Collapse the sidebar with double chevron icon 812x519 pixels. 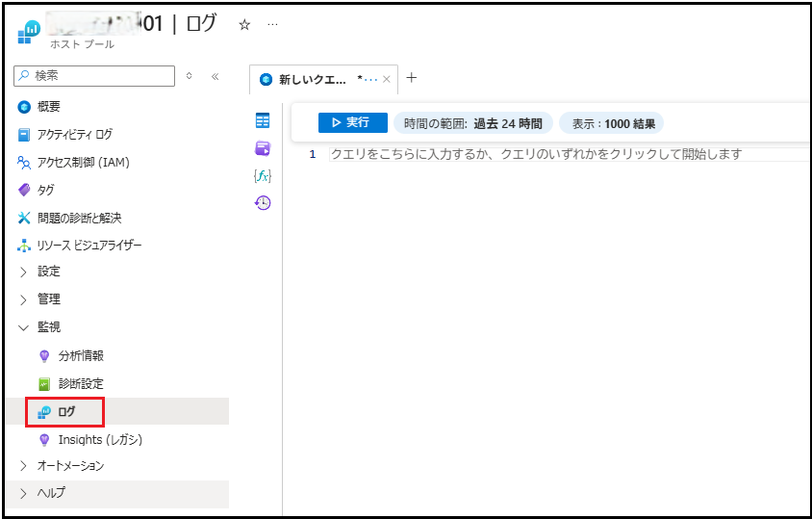215,76
